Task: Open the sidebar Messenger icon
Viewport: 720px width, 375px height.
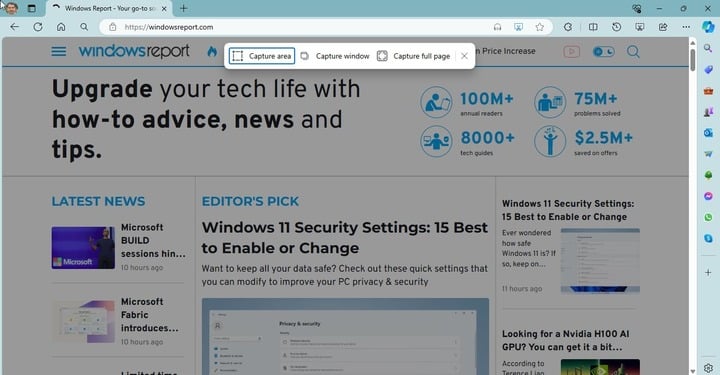Action: click(x=708, y=196)
